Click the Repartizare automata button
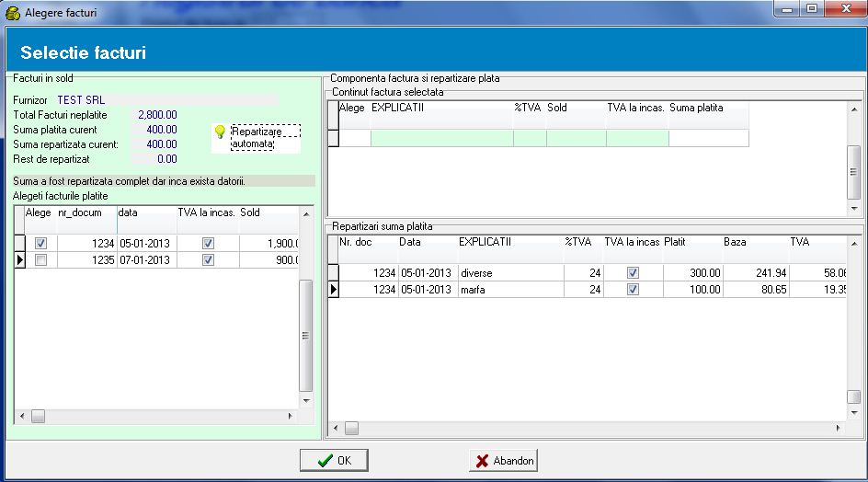The width and height of the screenshot is (868, 482). coord(265,138)
